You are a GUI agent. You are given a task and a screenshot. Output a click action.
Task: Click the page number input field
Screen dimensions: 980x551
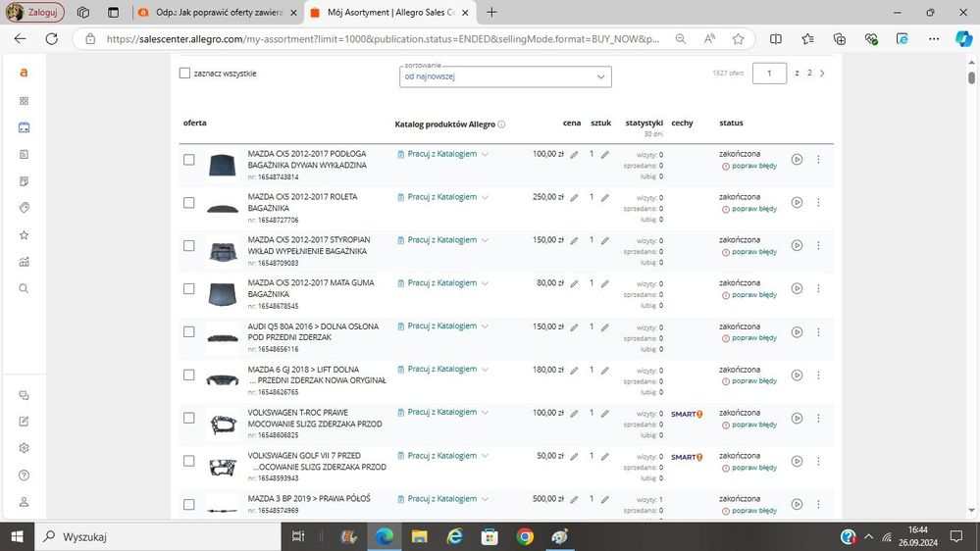(769, 74)
